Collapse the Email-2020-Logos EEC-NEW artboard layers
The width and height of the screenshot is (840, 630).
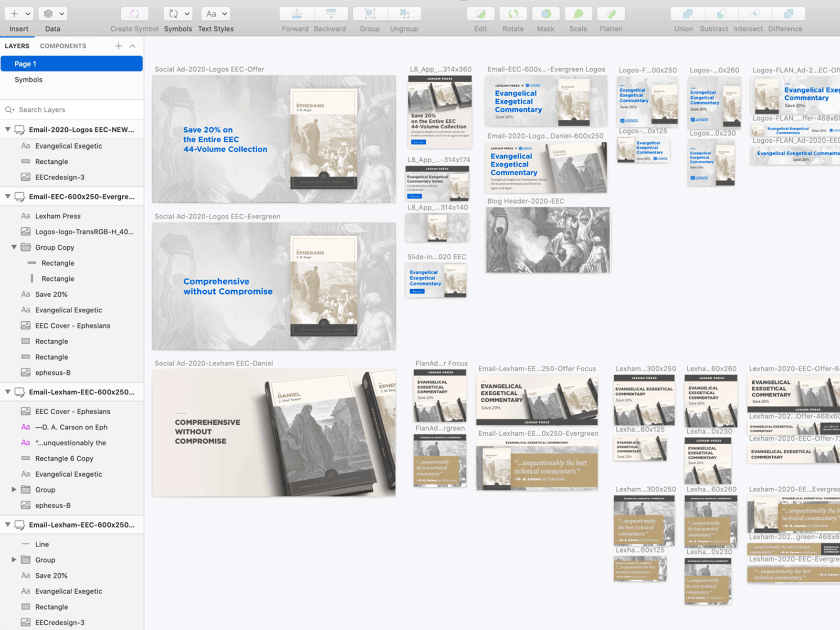click(7, 129)
